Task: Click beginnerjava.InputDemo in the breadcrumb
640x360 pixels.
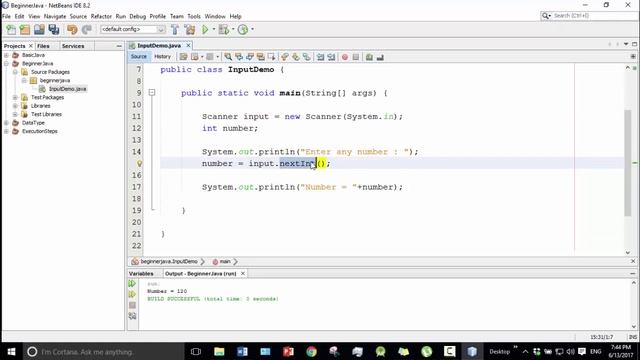Action: [x=169, y=262]
